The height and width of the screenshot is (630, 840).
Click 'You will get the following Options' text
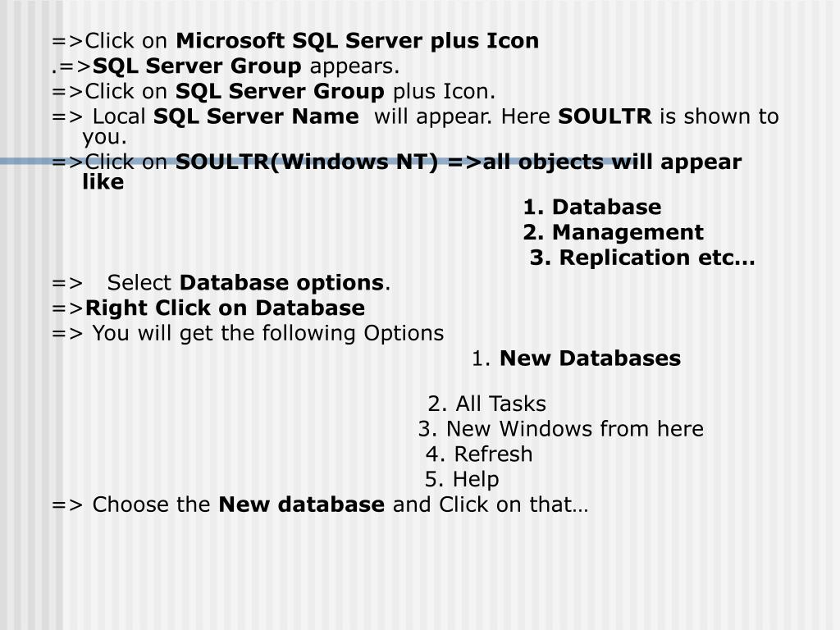[268, 333]
